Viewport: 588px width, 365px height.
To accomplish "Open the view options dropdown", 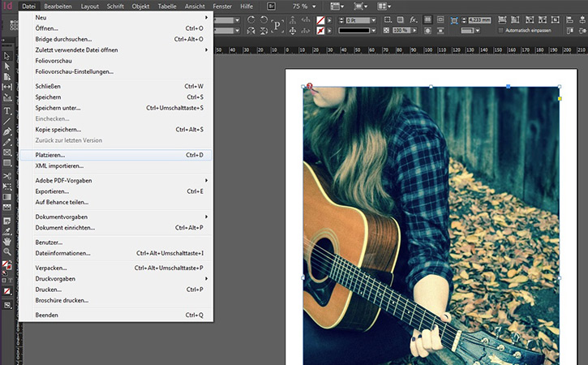I will (x=337, y=6).
